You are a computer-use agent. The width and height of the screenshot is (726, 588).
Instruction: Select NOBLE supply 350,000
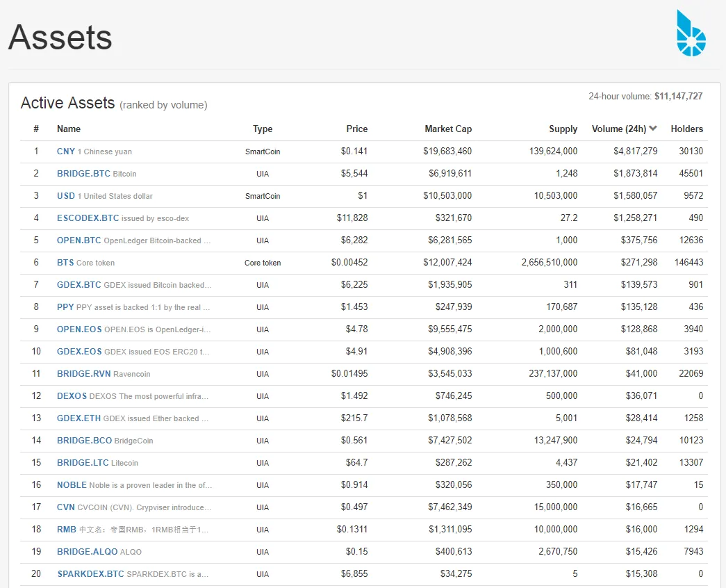tap(561, 484)
